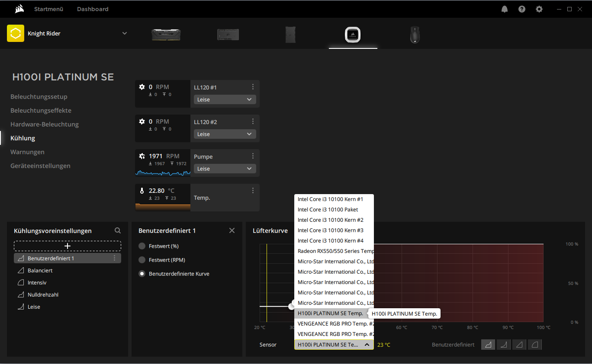592x364 pixels.
Task: Click the pump RPM icon
Action: (142, 156)
